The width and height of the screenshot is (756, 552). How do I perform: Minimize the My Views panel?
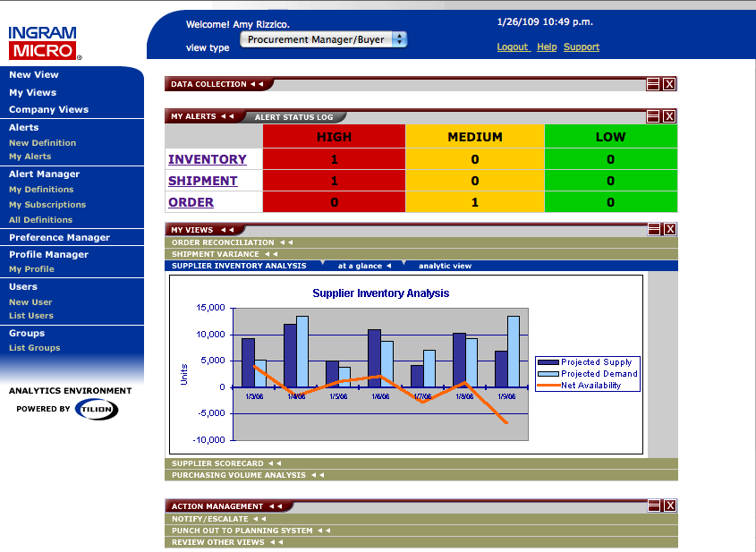pos(654,229)
